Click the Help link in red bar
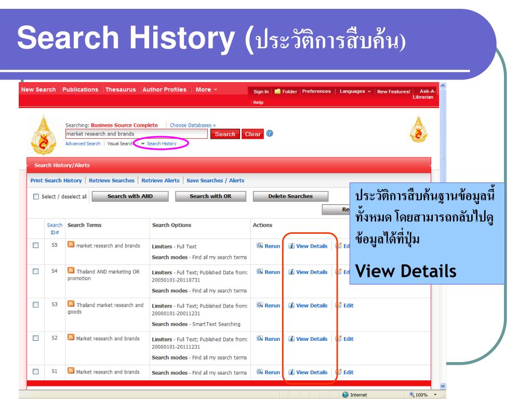This screenshot has height=399, width=532. [258, 102]
